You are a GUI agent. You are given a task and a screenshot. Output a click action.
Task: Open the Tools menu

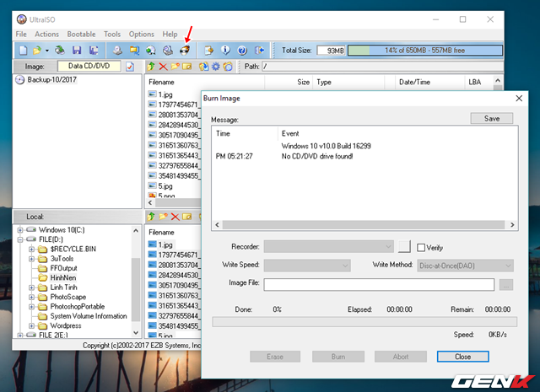(x=112, y=34)
